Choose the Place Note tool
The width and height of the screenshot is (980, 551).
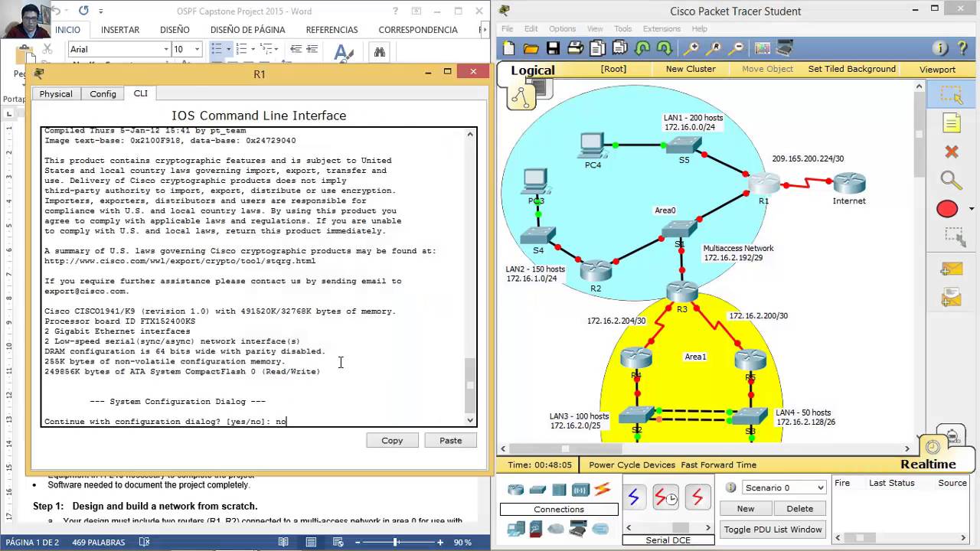point(952,123)
